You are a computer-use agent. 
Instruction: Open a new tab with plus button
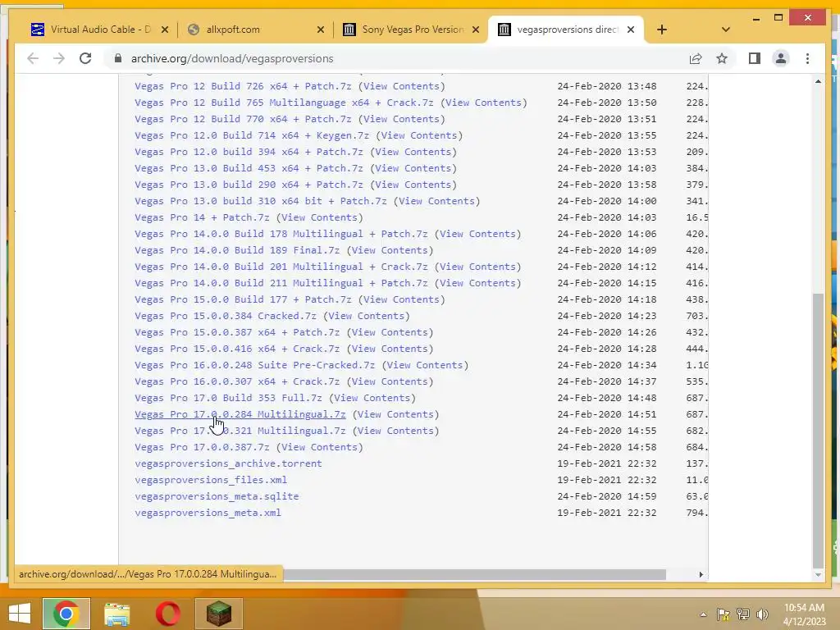[x=662, y=30]
